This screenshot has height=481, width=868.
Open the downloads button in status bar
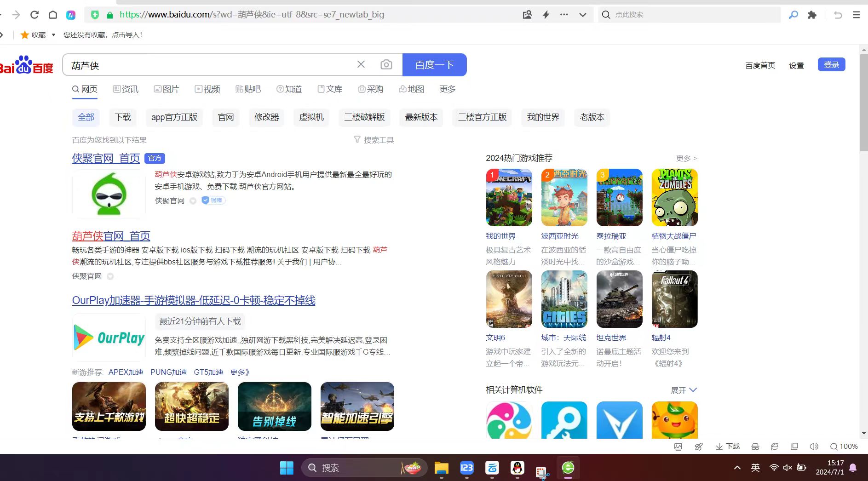point(728,447)
